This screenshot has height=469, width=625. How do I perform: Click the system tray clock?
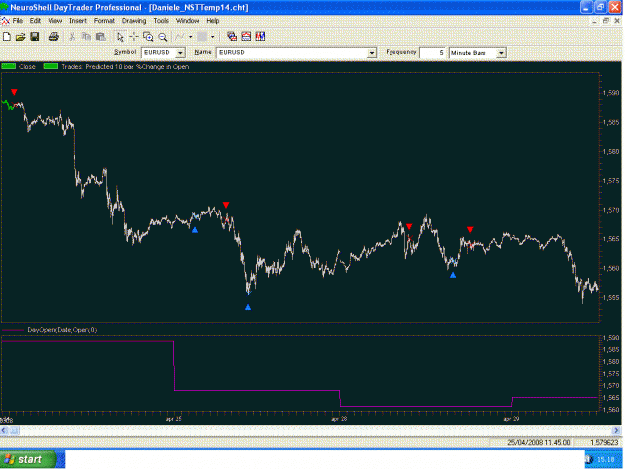coord(606,459)
